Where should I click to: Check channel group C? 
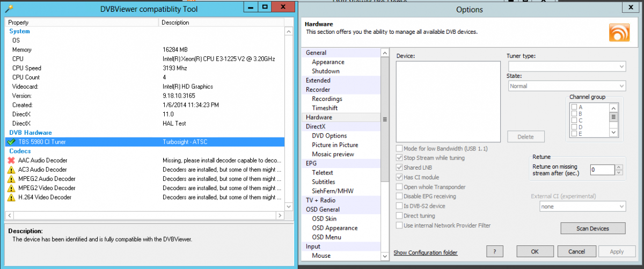tap(574, 120)
